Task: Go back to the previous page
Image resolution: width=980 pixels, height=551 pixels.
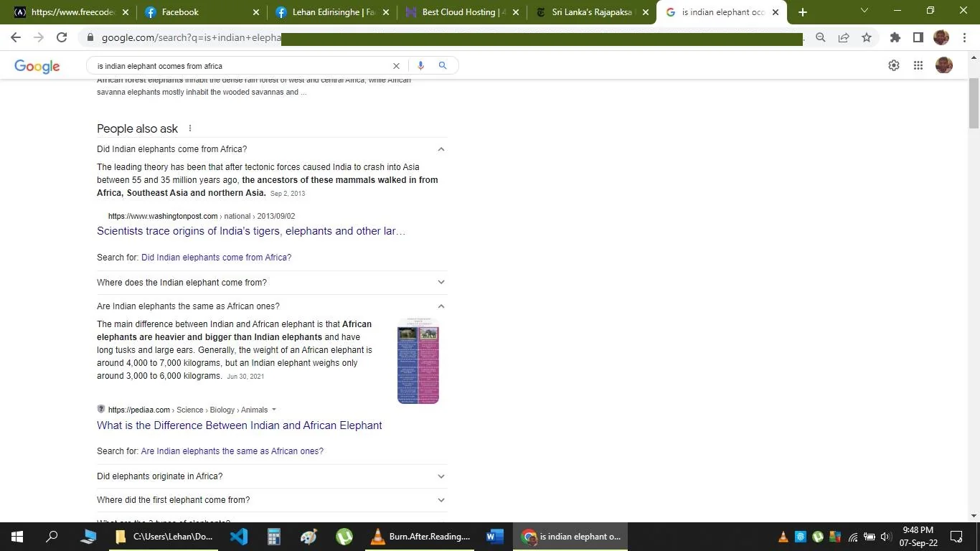Action: pyautogui.click(x=16, y=37)
